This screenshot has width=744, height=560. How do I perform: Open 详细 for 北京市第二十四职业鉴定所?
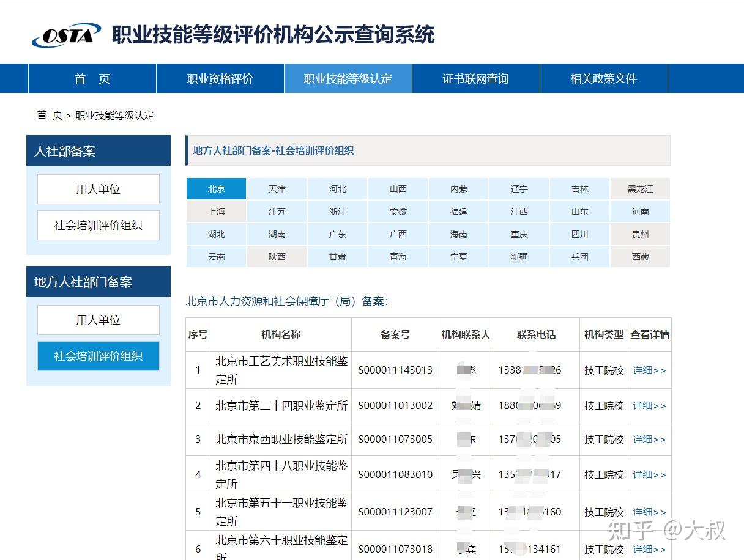(649, 406)
